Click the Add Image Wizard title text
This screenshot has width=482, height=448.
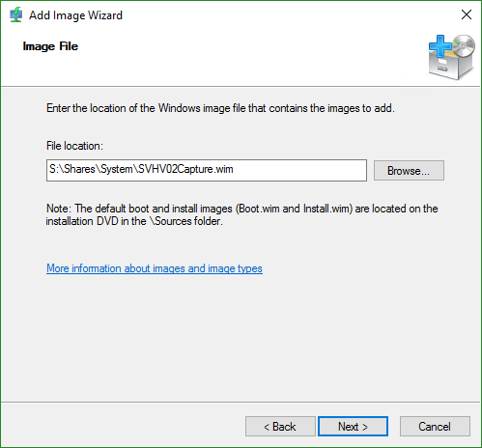tap(75, 15)
